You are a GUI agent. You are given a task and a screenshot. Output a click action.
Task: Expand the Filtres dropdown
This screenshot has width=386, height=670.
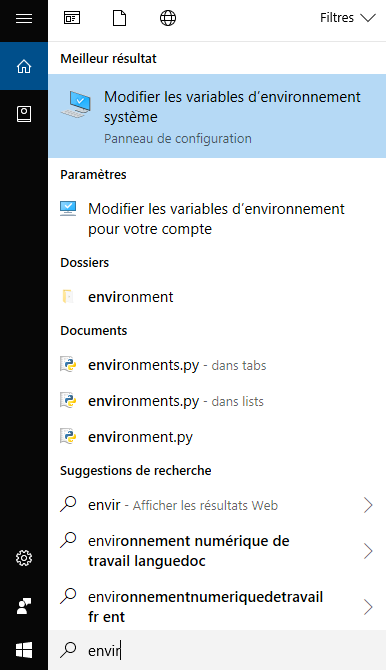(348, 18)
